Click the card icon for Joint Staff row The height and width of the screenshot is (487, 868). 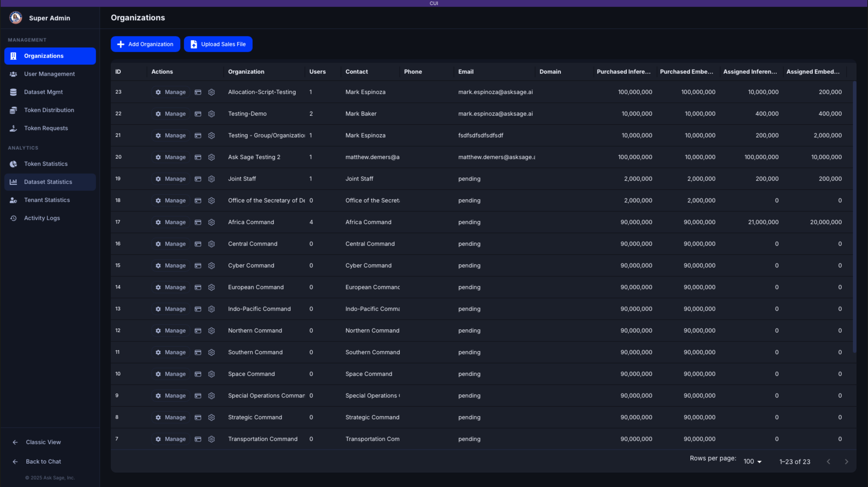[198, 179]
